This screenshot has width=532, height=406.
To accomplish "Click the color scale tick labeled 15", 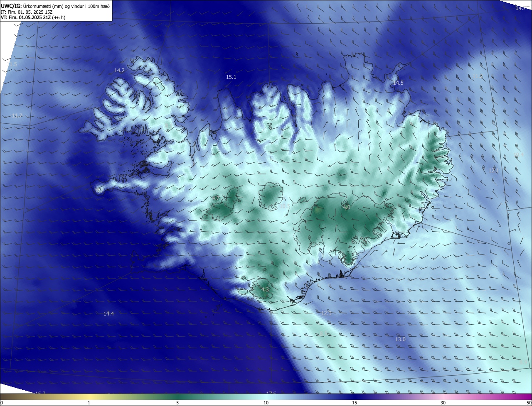I will tap(355, 403).
